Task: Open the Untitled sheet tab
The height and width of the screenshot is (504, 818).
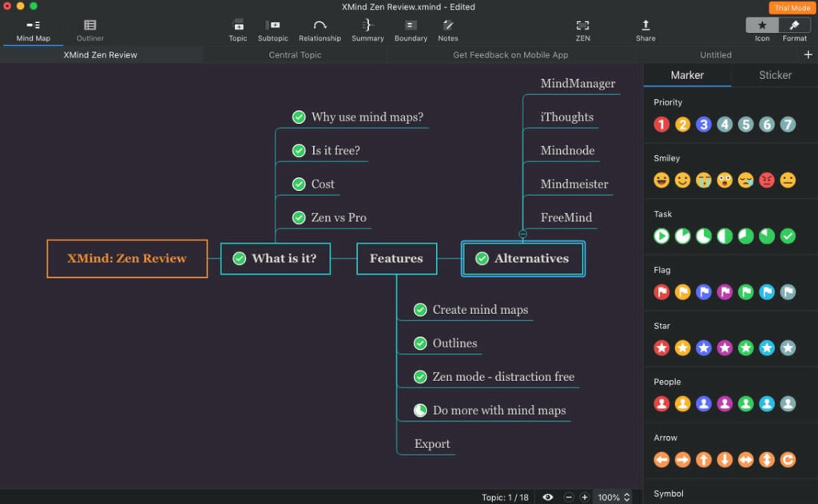Action: click(715, 55)
